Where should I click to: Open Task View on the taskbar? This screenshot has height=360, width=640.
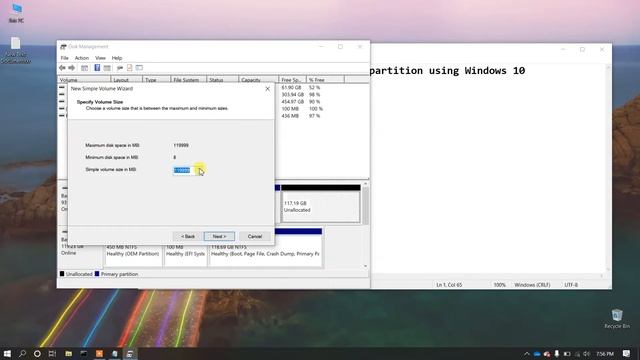(x=52, y=353)
